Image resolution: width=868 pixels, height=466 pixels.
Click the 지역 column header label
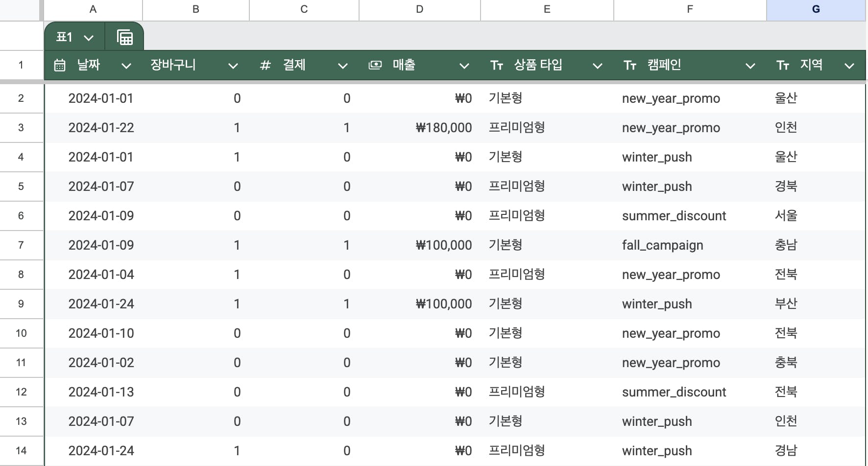(811, 65)
